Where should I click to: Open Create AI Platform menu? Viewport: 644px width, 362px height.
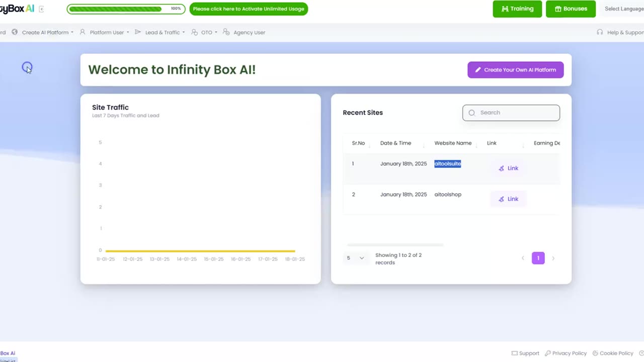[47, 32]
